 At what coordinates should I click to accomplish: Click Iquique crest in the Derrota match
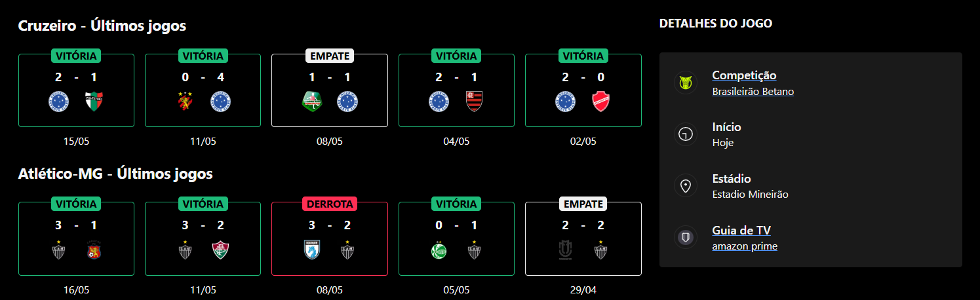tap(313, 250)
